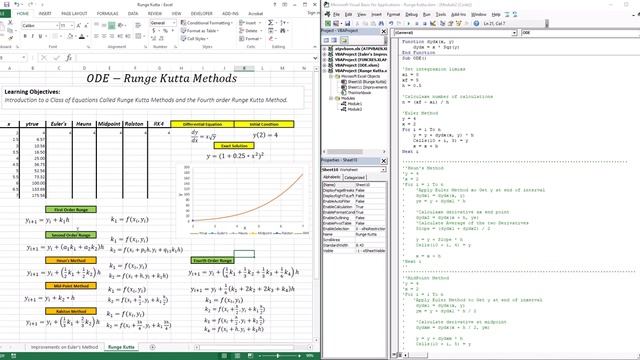Viewport: 640px width, 360px height.
Task: Open the DEVELOPER ribbon tab
Action: [x=202, y=13]
